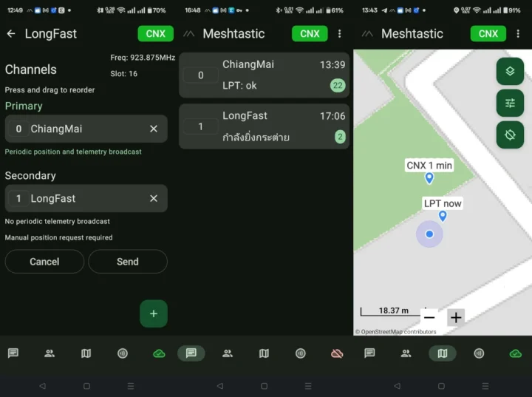Image resolution: width=532 pixels, height=397 pixels.
Task: Open Nodes tab on the messages screen
Action: [228, 353]
